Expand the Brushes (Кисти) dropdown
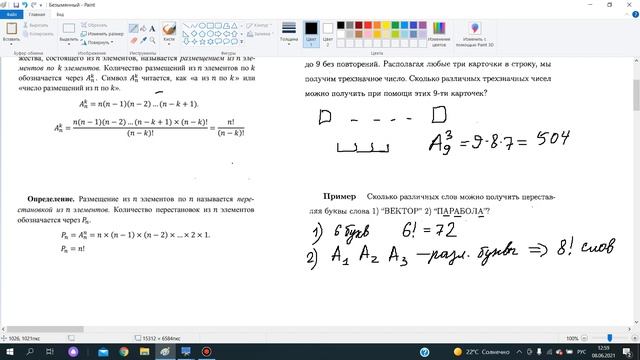The height and width of the screenshot is (360, 640). pyautogui.click(x=169, y=43)
